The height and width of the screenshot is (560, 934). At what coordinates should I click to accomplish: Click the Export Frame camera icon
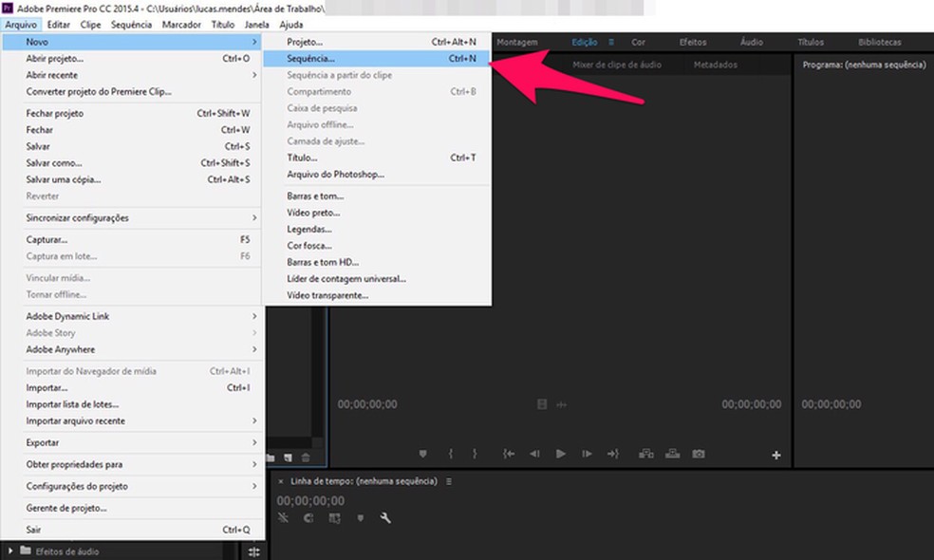click(699, 455)
